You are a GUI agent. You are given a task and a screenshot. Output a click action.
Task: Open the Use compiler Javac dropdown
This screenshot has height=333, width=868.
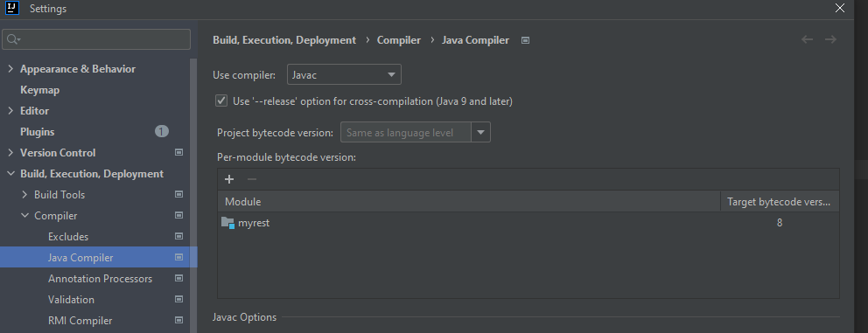(344, 74)
